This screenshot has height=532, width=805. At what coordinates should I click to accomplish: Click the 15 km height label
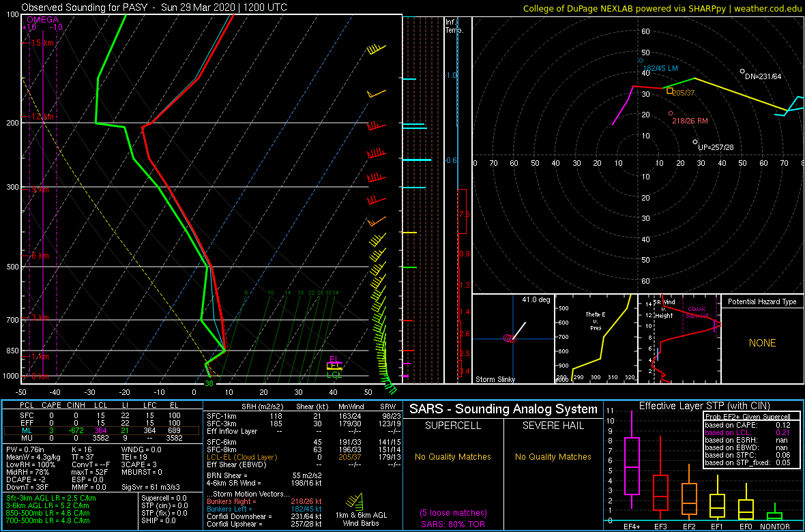[x=42, y=43]
